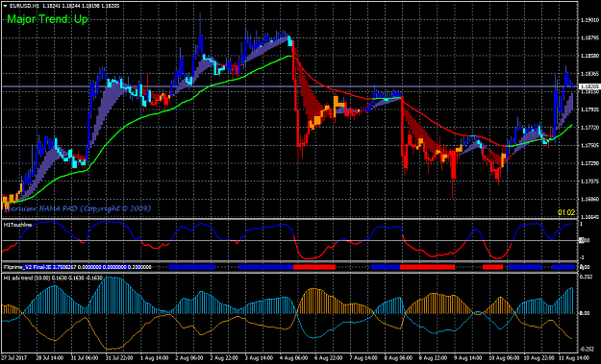Click the 27 Jul 2017 date label
Viewport: 601px width, 364px height.
click(x=14, y=358)
